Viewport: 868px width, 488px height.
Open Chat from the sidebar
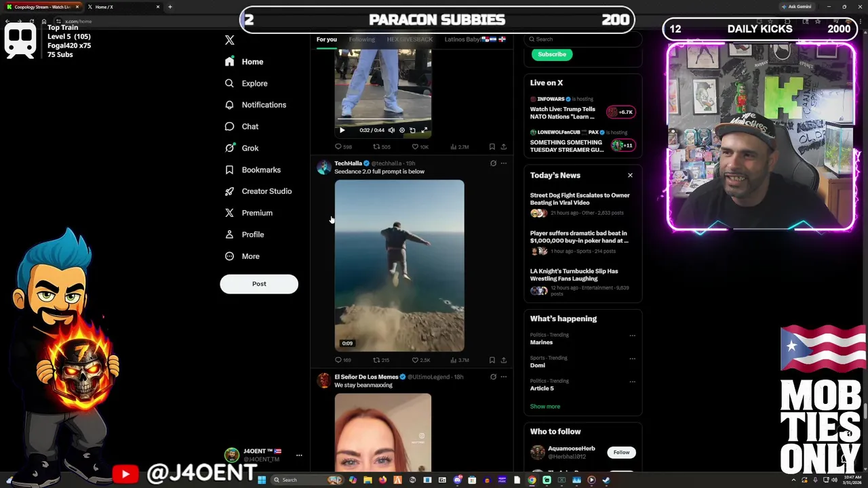(x=241, y=127)
